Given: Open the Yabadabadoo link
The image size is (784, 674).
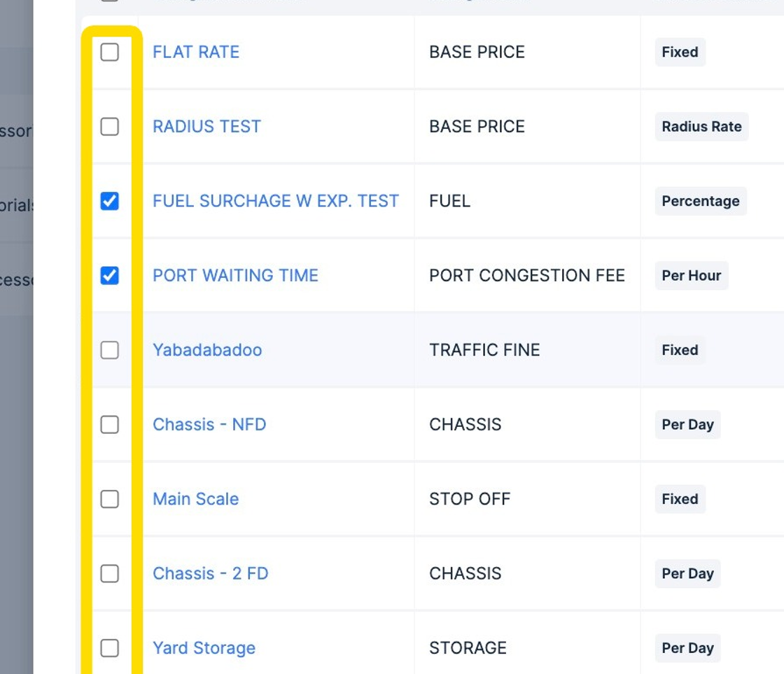Looking at the screenshot, I should tap(207, 350).
